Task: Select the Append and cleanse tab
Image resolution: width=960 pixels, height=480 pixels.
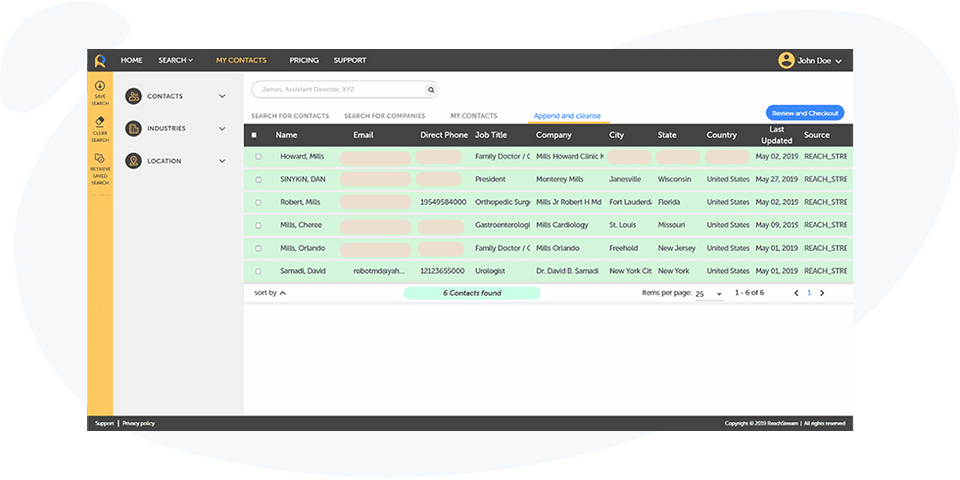Action: click(x=567, y=116)
